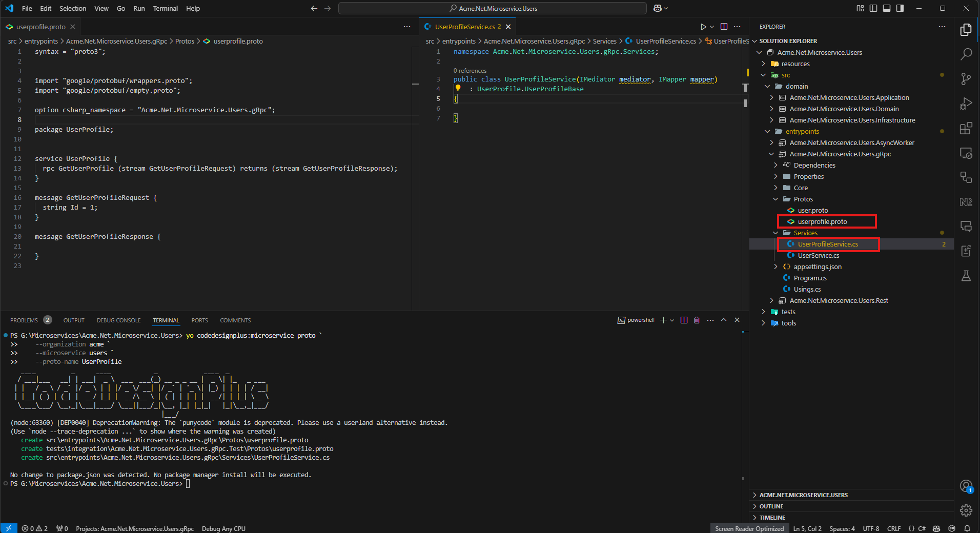980x533 pixels.
Task: Go forward with the navigation right arrow
Action: (x=328, y=8)
